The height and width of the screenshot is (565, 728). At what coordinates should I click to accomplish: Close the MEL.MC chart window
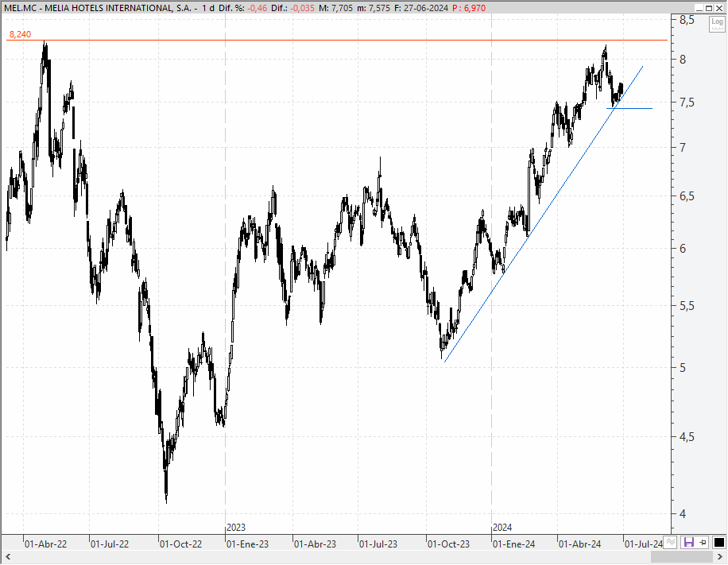pyautogui.click(x=719, y=8)
